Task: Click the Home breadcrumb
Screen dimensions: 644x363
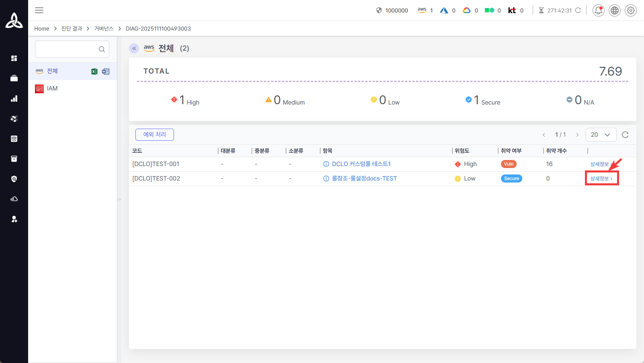Action: [42, 29]
